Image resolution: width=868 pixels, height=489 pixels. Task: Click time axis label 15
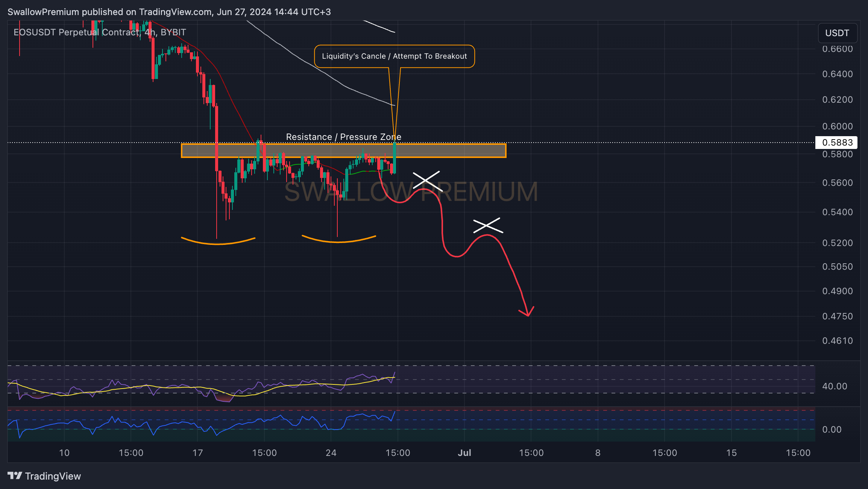click(731, 453)
